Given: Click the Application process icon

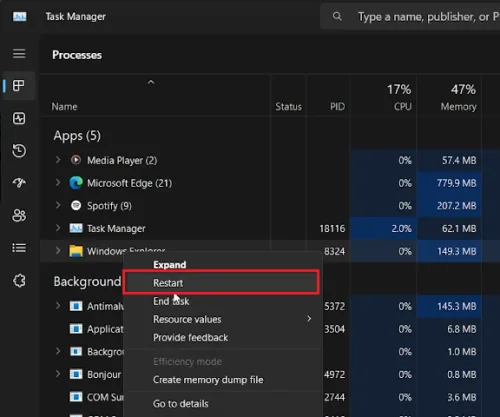Looking at the screenshot, I should point(76,329).
